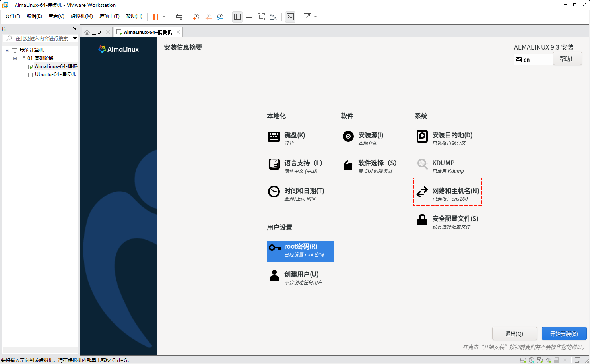Switch to the 主页 tab

click(95, 31)
